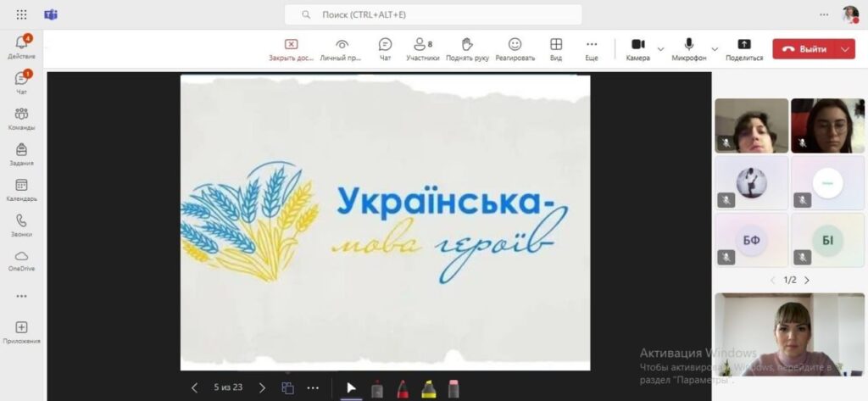Pick the pink eraser tool

[x=453, y=388]
